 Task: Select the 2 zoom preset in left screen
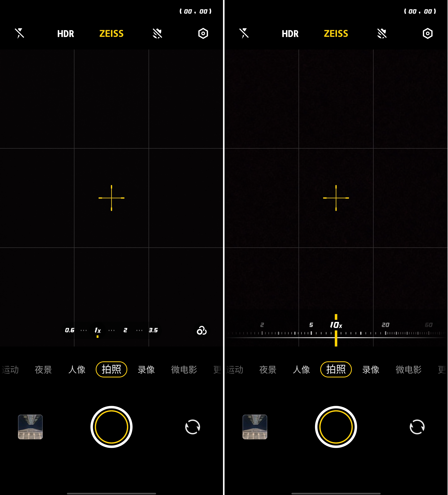[125, 330]
